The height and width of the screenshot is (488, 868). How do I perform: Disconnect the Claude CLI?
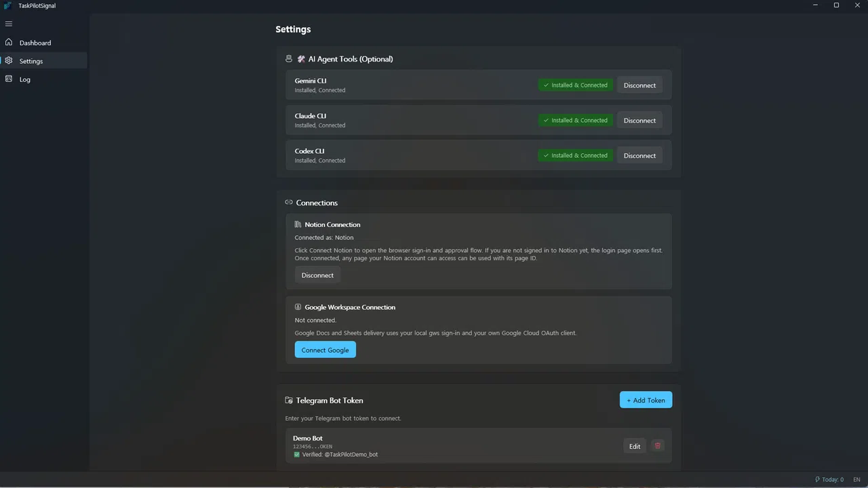point(639,121)
